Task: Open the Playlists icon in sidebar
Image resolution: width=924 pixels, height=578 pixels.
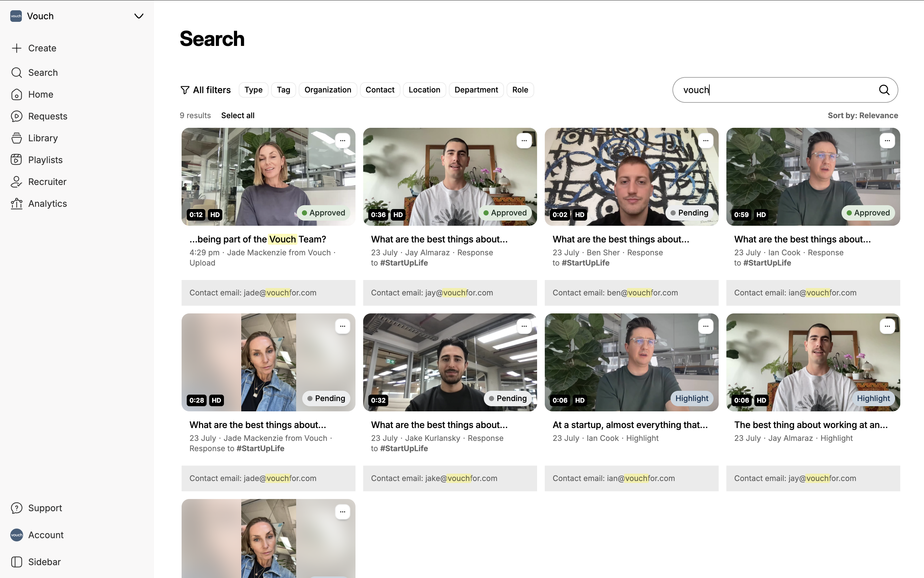Action: click(x=16, y=160)
